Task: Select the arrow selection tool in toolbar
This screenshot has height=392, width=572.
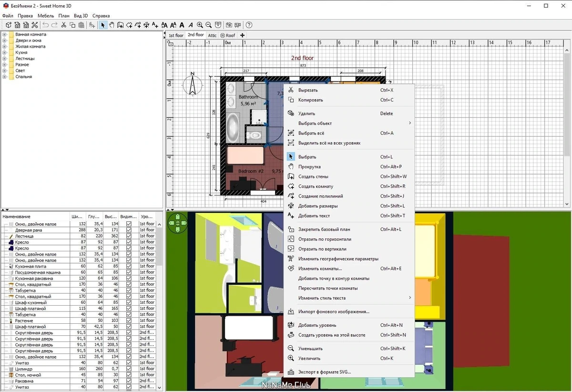Action: (102, 25)
